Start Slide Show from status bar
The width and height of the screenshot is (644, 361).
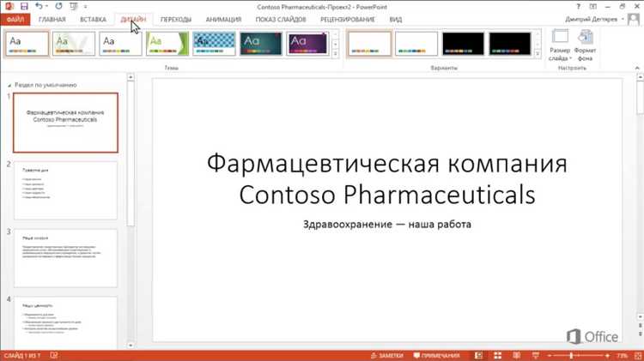coord(535,356)
